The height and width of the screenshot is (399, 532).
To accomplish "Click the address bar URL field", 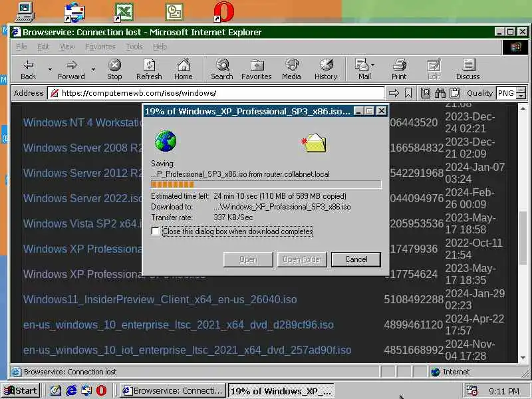I will point(215,93).
